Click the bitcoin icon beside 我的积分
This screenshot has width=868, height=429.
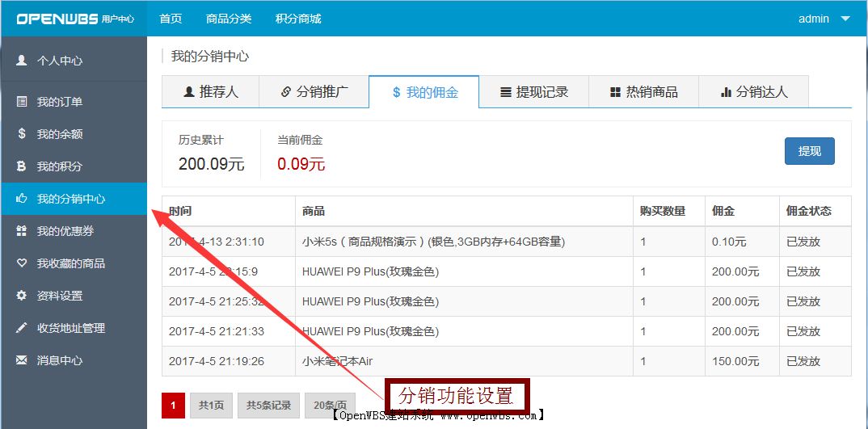point(22,166)
